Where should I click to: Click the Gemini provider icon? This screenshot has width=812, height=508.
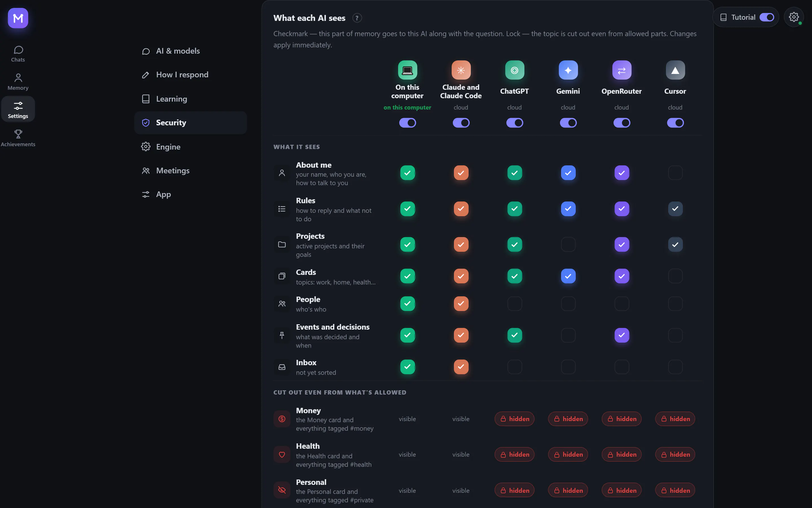click(x=568, y=70)
